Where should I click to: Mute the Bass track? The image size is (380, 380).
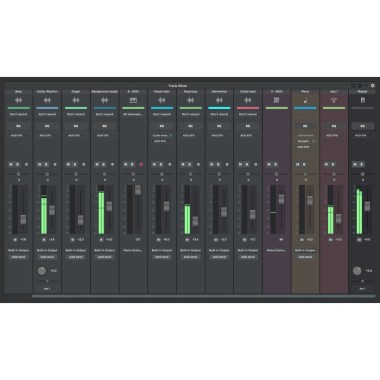click(x=11, y=164)
